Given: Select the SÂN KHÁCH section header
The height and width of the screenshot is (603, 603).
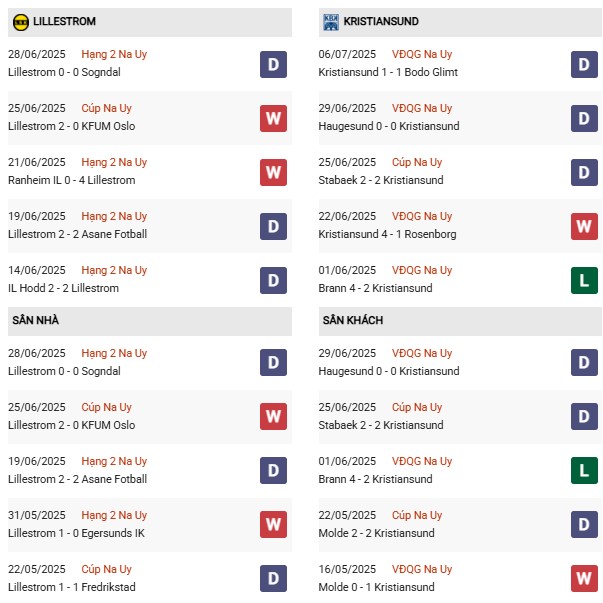Looking at the screenshot, I should 353,320.
